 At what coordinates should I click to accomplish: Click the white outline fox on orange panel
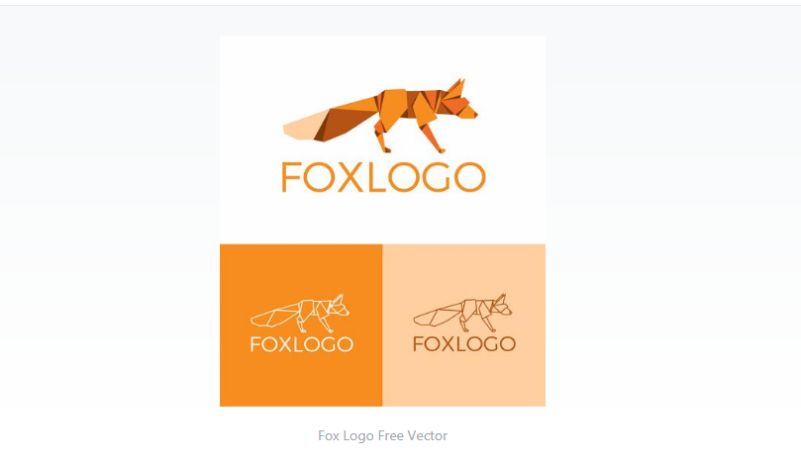click(x=300, y=313)
